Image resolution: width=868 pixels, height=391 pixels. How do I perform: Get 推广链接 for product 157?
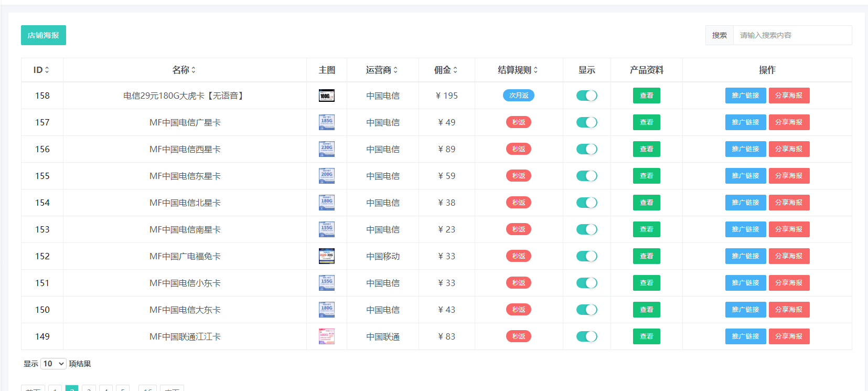click(746, 122)
